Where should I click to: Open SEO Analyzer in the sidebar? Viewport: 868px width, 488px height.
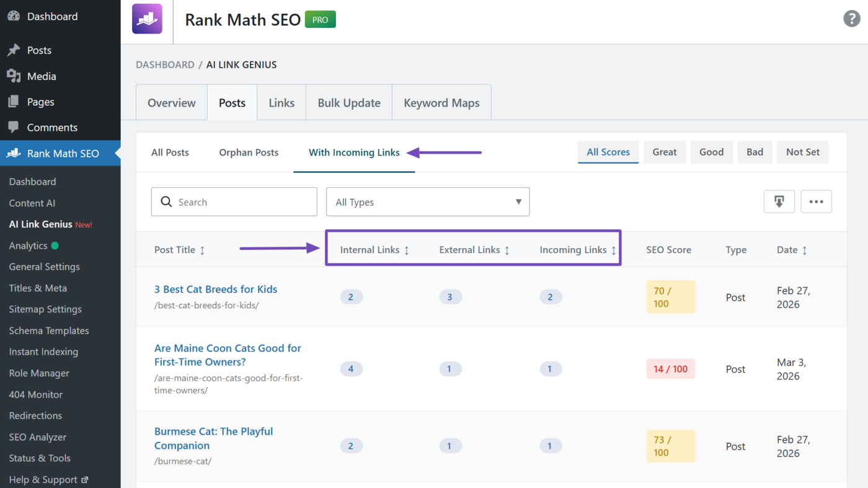(38, 437)
